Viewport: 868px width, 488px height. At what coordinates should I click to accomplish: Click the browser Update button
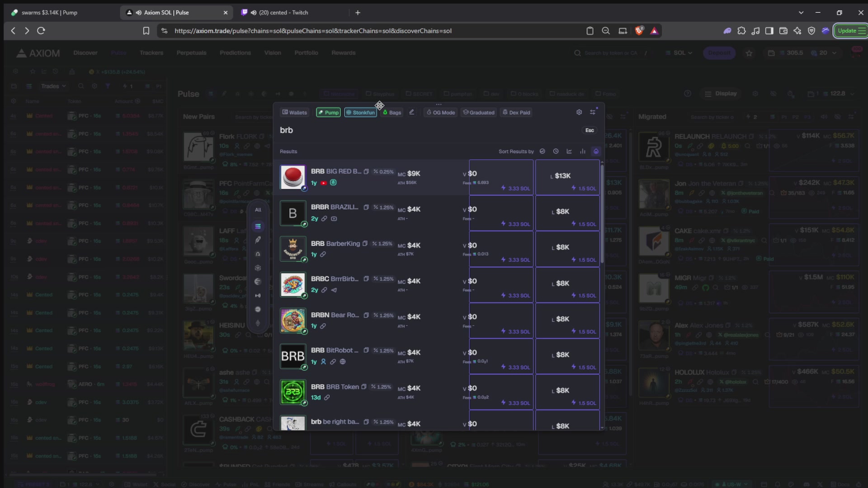(850, 31)
